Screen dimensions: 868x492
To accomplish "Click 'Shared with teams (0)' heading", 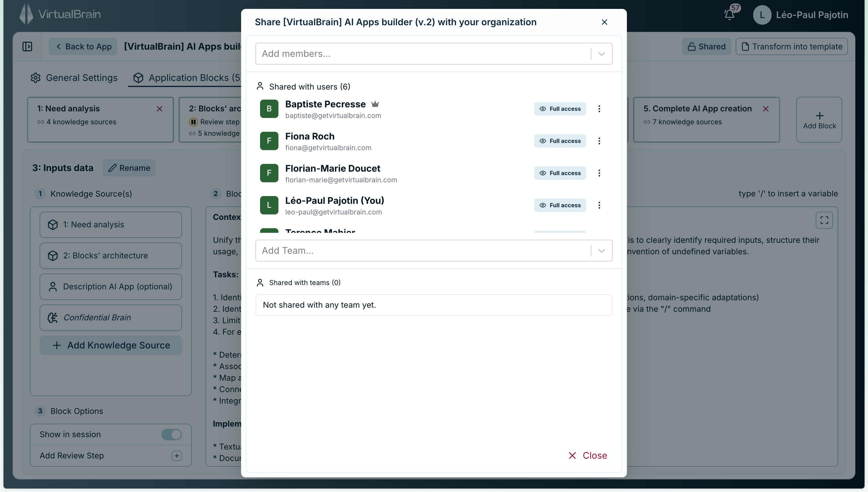I will coord(305,282).
